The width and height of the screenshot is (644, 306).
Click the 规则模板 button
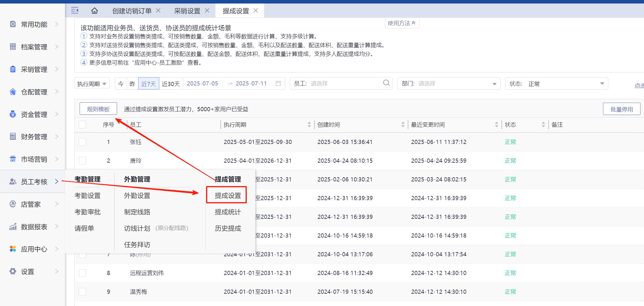[98, 109]
